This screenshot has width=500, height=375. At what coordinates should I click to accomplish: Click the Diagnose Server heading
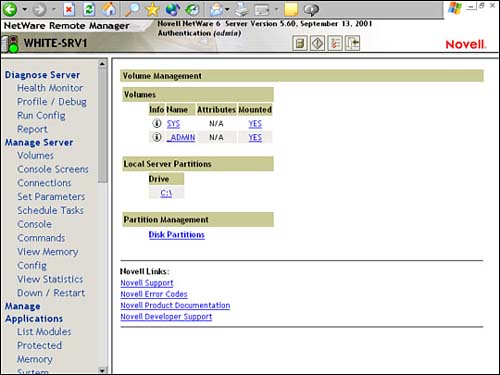click(42, 75)
